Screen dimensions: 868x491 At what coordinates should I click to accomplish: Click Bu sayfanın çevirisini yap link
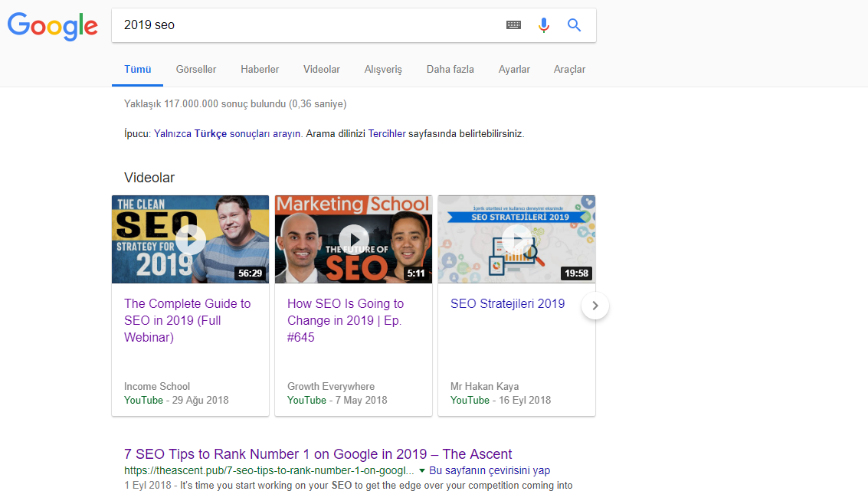490,470
